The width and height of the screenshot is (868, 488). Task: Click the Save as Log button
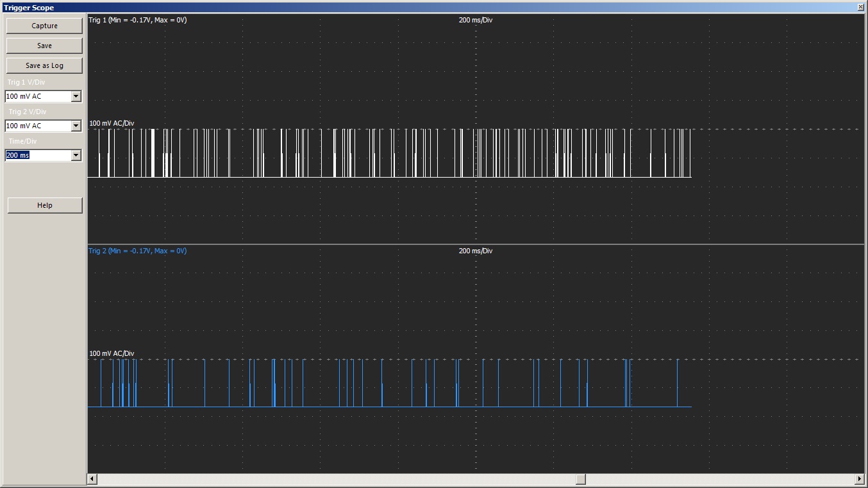pyautogui.click(x=44, y=65)
